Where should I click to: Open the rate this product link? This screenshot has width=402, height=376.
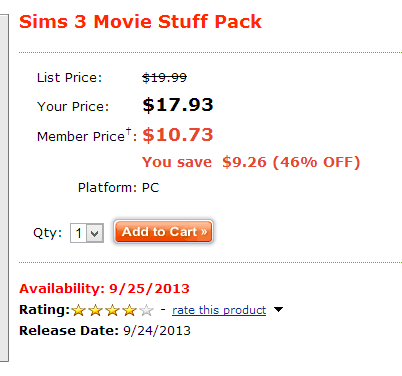click(x=219, y=310)
